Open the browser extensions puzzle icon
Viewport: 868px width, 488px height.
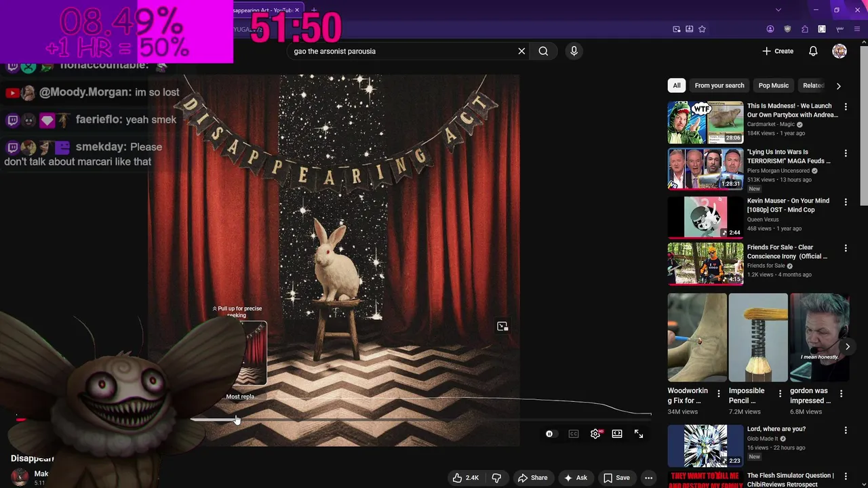click(805, 29)
